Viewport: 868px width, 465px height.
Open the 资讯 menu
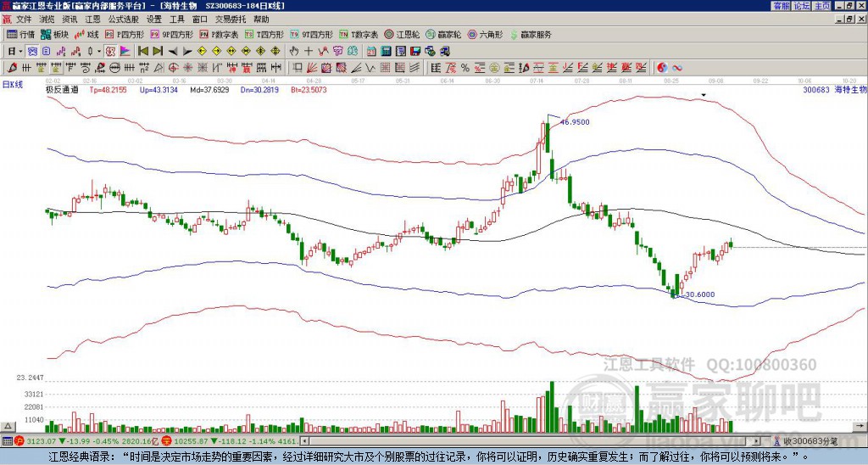tap(70, 20)
